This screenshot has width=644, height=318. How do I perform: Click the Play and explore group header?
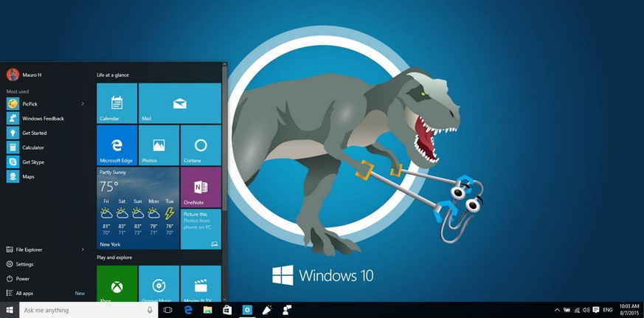point(114,257)
